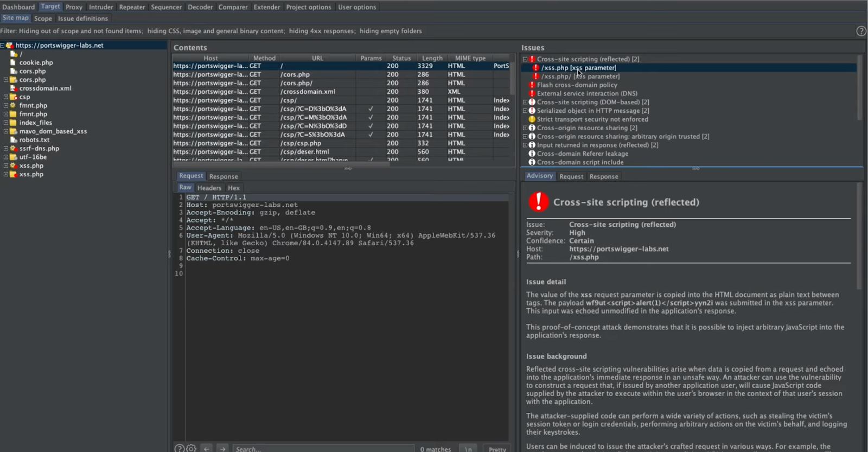Click the folder icon of index_files
This screenshot has height=452, width=868.
pyautogui.click(x=14, y=123)
